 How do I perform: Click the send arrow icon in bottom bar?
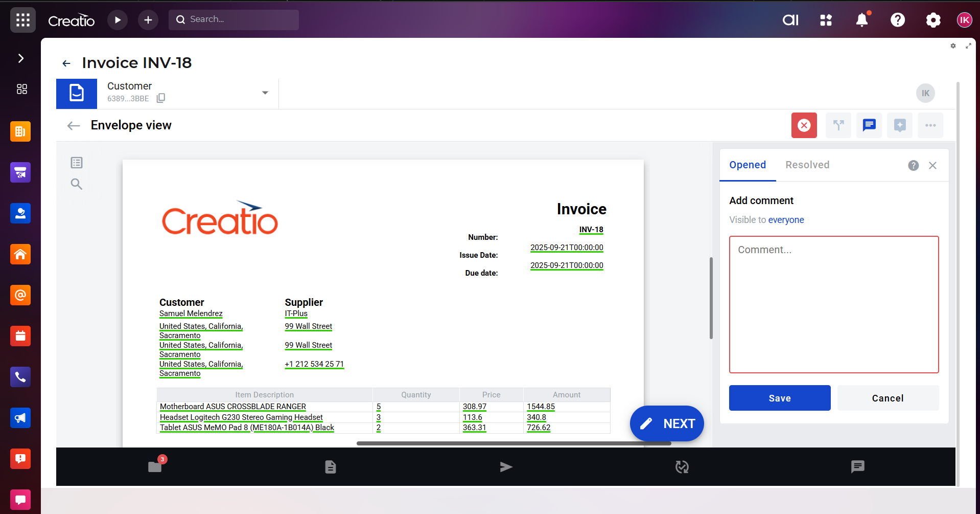tap(506, 466)
